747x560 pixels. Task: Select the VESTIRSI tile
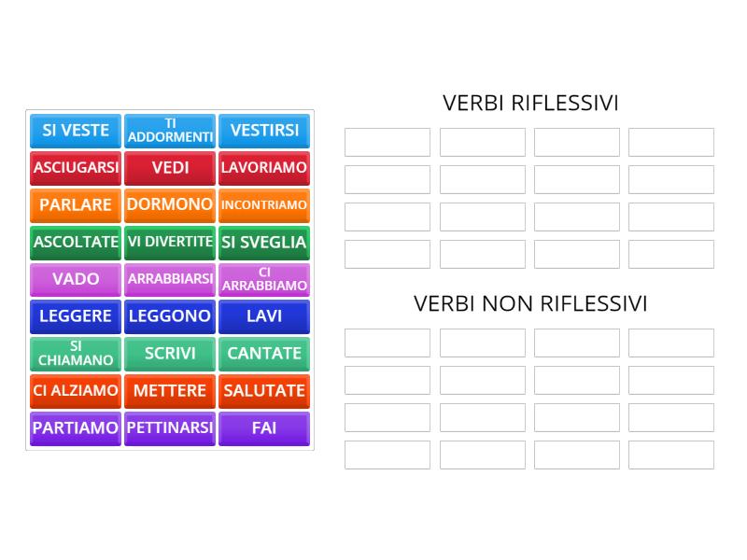264,131
